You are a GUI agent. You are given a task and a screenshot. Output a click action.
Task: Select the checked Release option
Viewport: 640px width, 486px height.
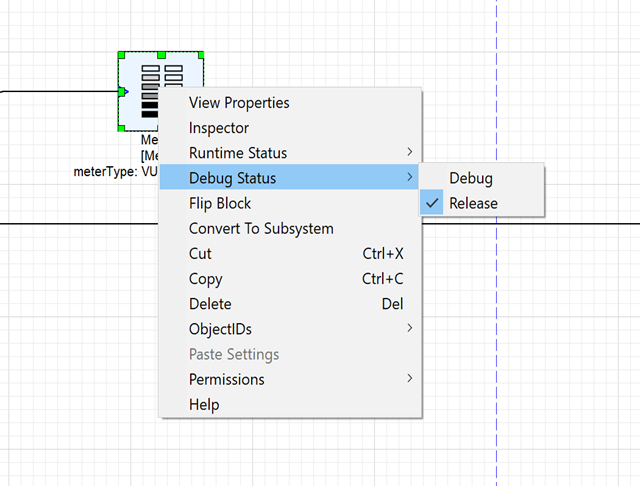click(x=473, y=203)
